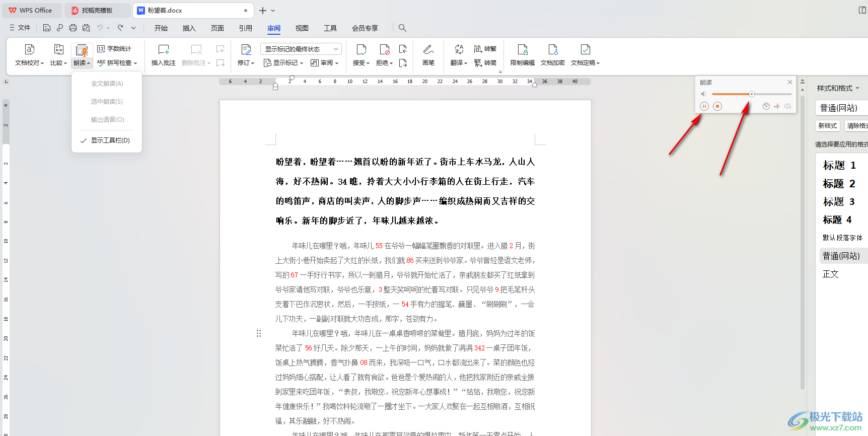Pause the read-aloud playback
This screenshot has width=868, height=436.
(704, 106)
